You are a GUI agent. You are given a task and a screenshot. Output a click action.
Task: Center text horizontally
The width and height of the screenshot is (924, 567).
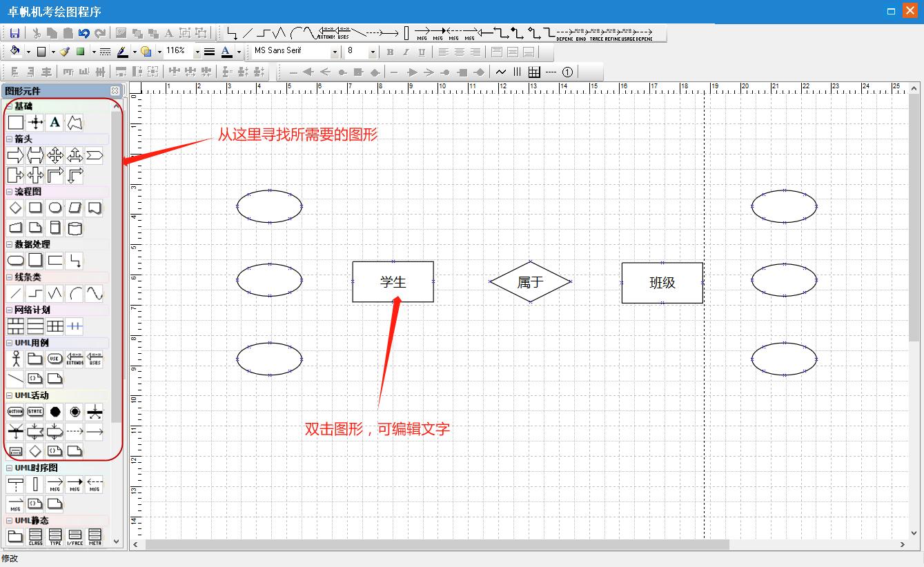click(460, 52)
